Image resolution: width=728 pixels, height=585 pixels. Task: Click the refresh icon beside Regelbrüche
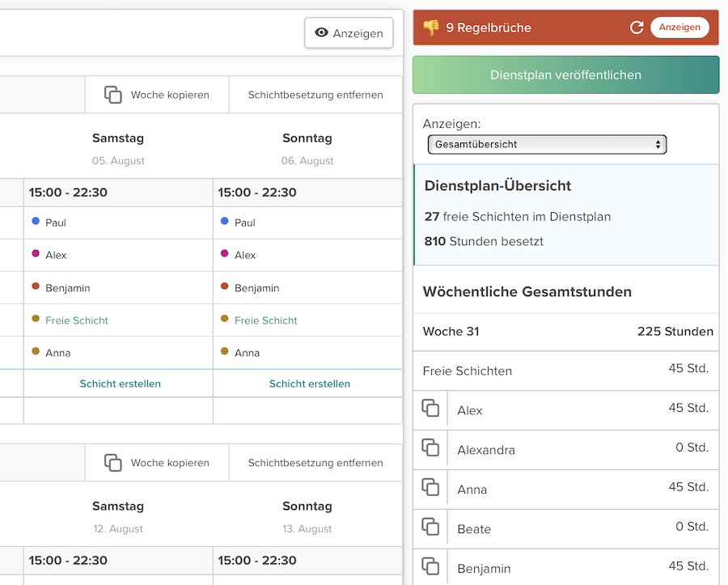[x=637, y=28]
